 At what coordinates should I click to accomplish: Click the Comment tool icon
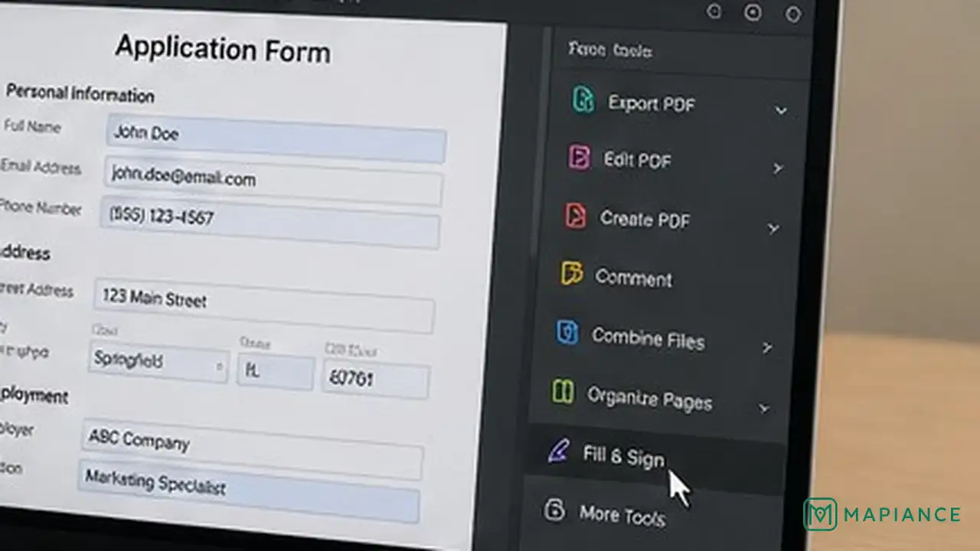(571, 273)
